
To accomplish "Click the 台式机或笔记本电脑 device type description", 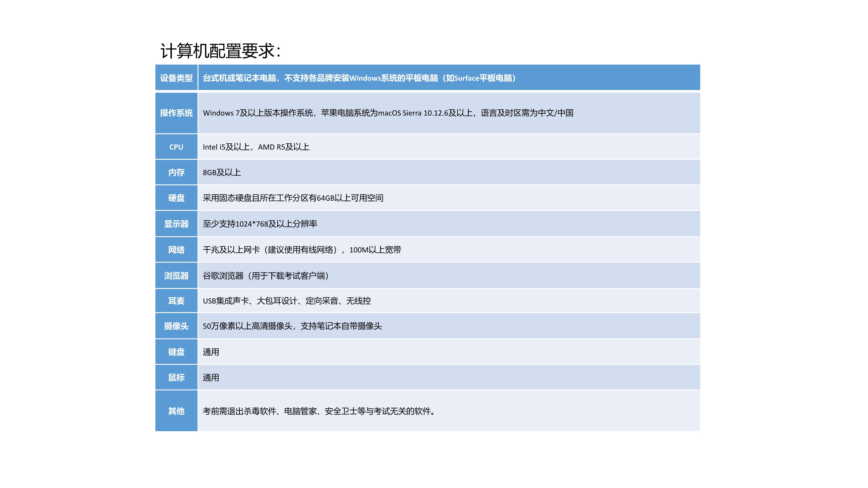I will (x=359, y=78).
